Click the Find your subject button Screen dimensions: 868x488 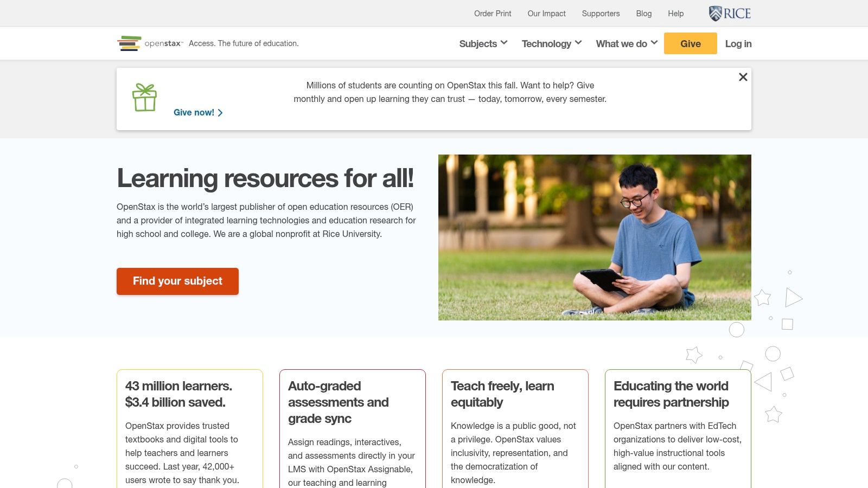177,281
